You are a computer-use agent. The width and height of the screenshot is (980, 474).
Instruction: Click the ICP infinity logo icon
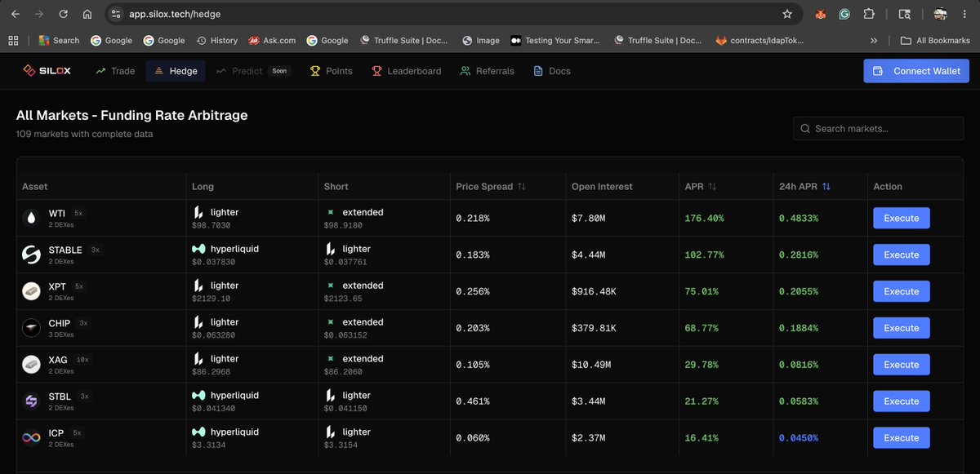31,438
